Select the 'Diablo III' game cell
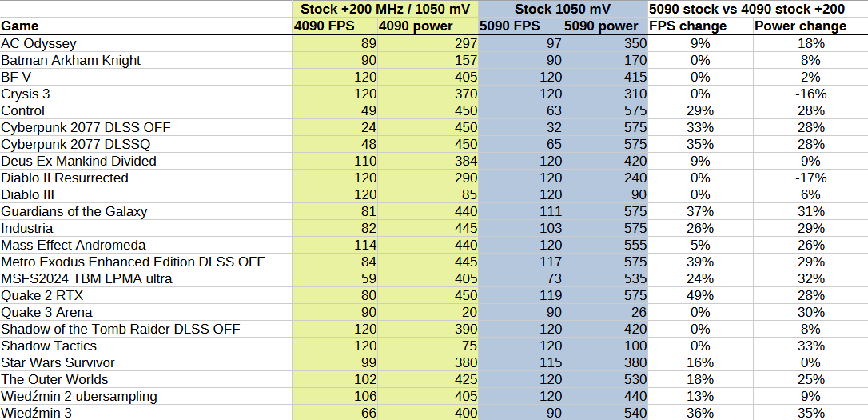This screenshot has height=420, width=868. [146, 194]
